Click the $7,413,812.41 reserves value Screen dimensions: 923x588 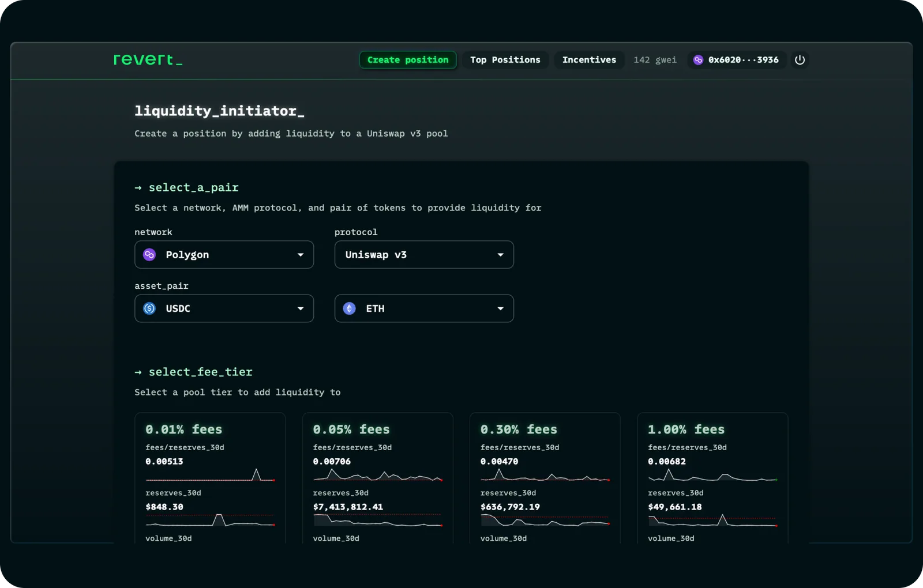coord(348,507)
